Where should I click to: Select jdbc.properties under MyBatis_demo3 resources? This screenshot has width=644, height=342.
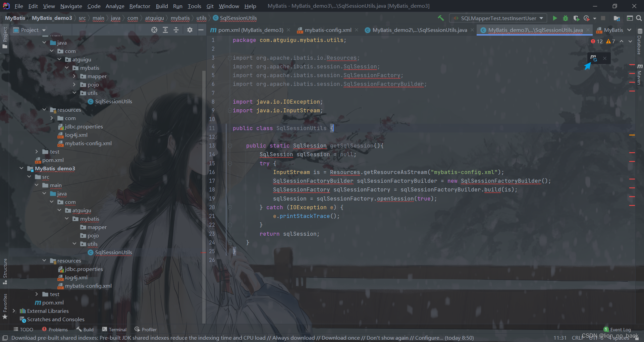click(84, 269)
